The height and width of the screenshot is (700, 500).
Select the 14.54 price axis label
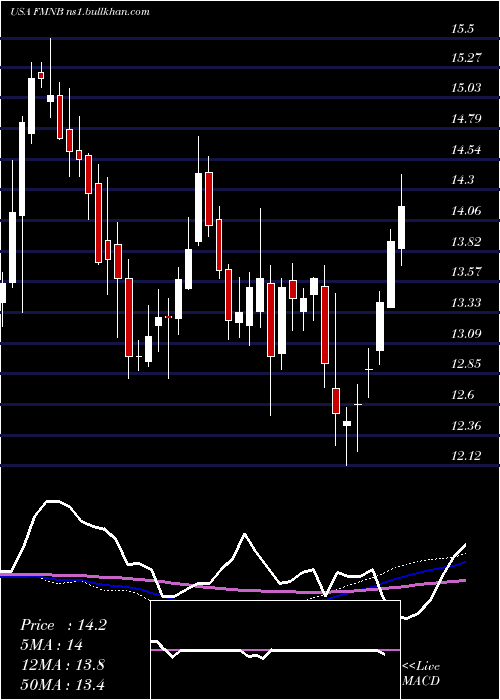pyautogui.click(x=467, y=150)
